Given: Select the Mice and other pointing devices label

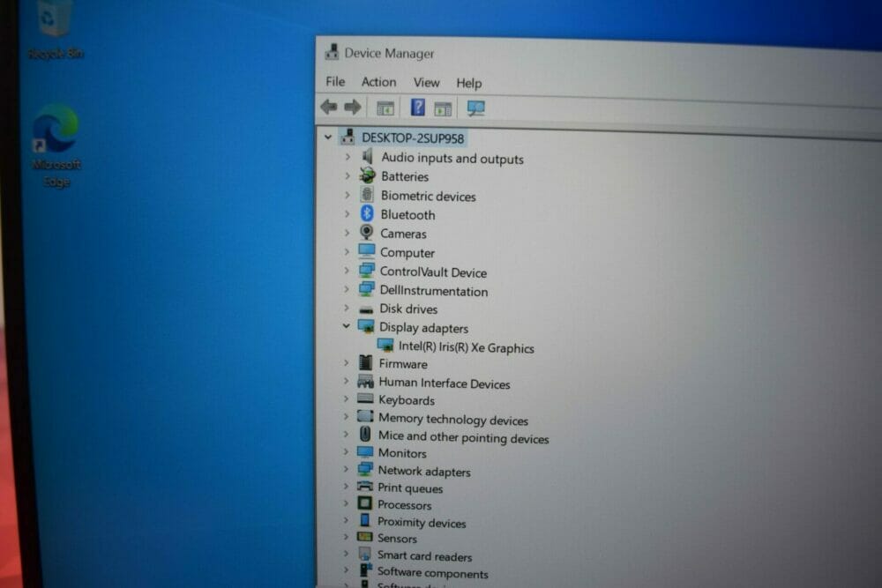Looking at the screenshot, I should (x=464, y=437).
